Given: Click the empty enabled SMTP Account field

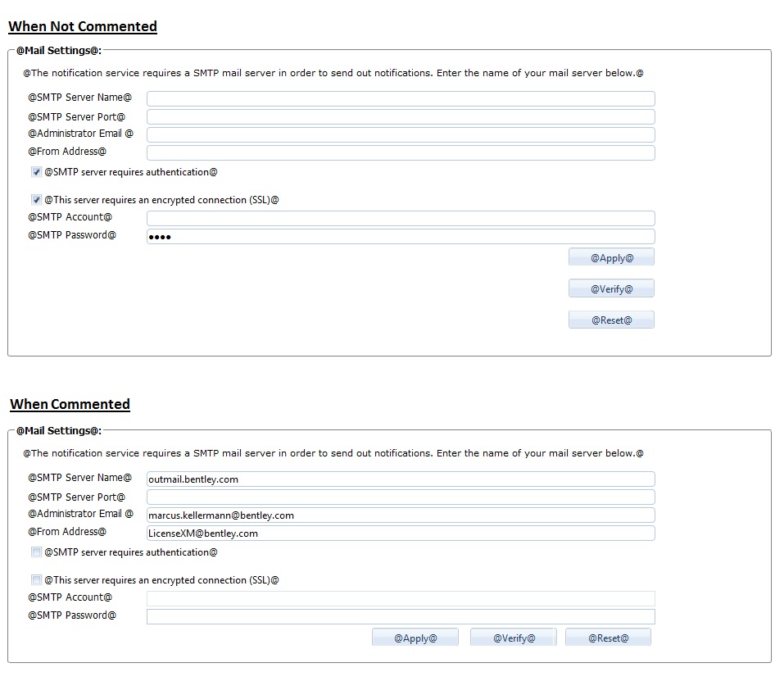Looking at the screenshot, I should click(401, 218).
